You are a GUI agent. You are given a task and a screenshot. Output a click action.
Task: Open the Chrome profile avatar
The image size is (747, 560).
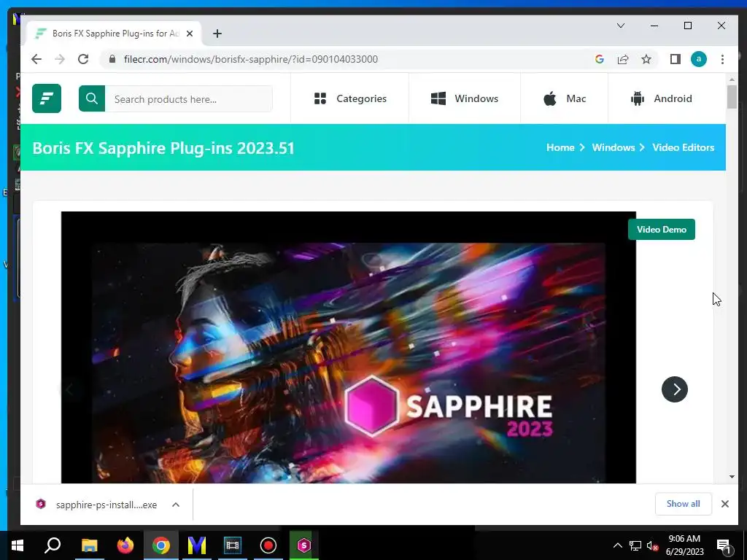click(698, 59)
